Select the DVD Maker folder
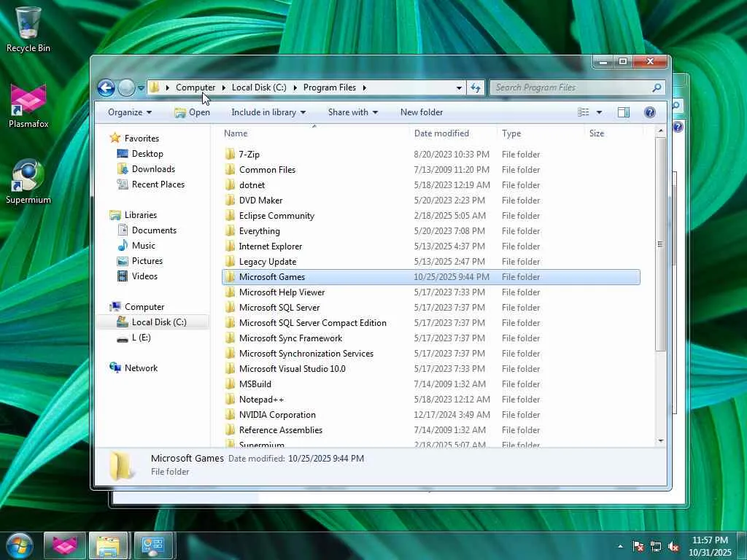Viewport: 747px width, 560px height. pos(260,200)
